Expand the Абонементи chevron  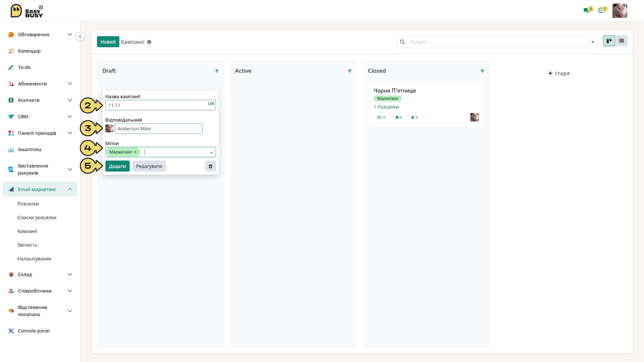[x=70, y=84]
